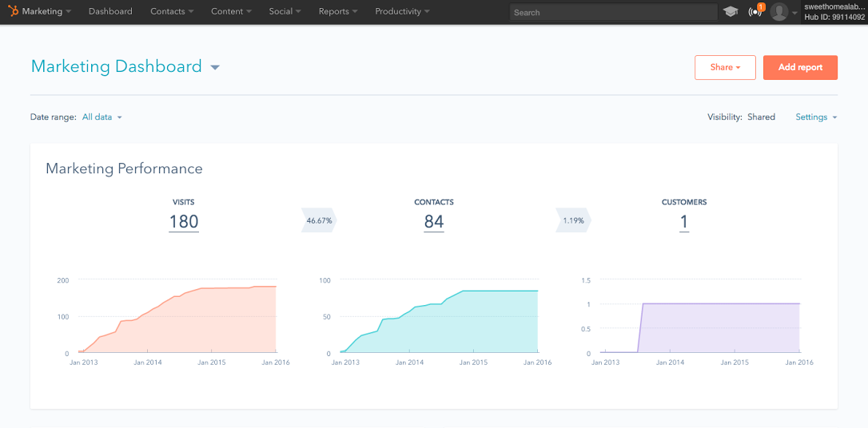Image resolution: width=868 pixels, height=428 pixels.
Task: Expand the Settings dropdown
Action: (x=815, y=117)
